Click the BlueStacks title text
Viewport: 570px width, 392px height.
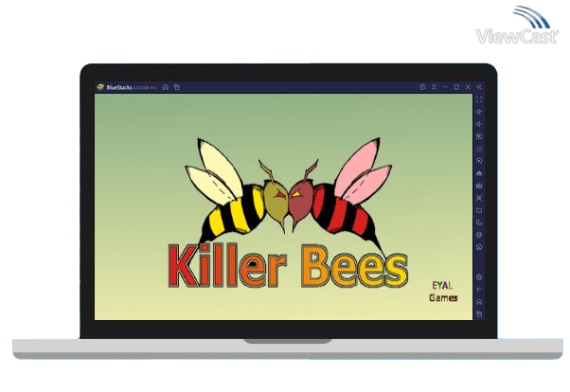pos(119,88)
